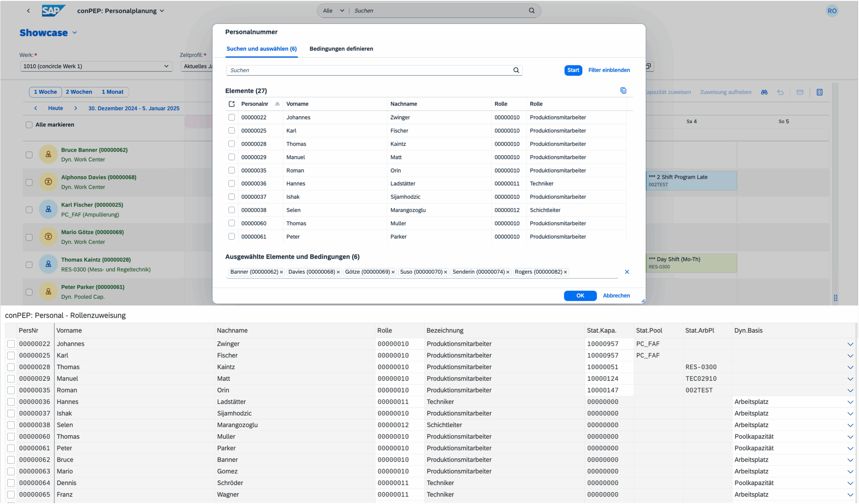Open the table settings icon in toolbar
This screenshot has width=859, height=504.
[x=819, y=92]
